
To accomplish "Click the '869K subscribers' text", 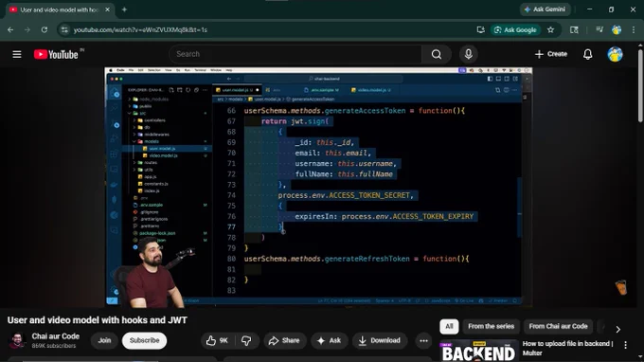I will click(x=54, y=346).
